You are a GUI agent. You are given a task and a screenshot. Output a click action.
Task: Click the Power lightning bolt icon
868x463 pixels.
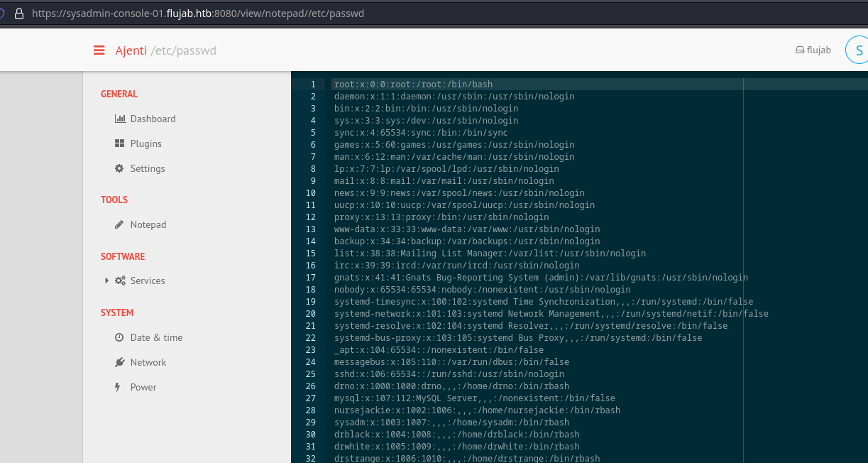click(x=118, y=387)
